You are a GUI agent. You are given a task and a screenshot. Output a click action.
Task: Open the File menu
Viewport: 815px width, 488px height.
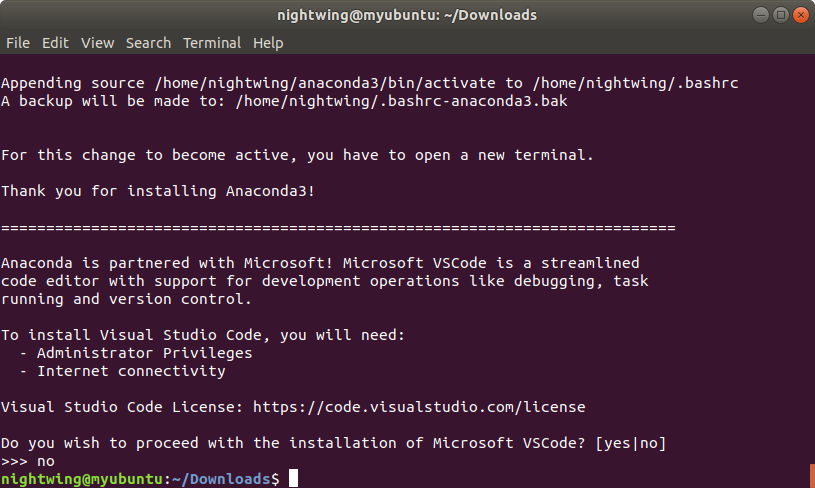pyautogui.click(x=18, y=43)
